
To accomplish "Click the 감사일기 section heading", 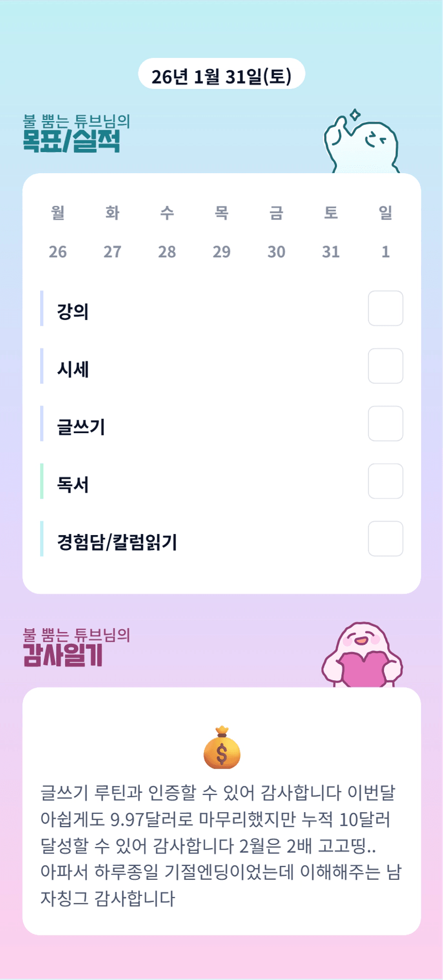I will click(x=63, y=655).
